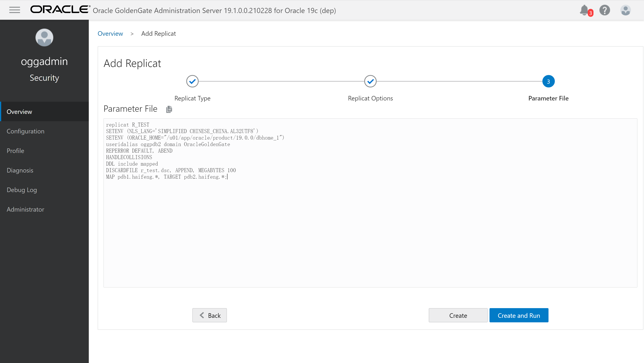
Task: Go to completed Replicat Options step
Action: [370, 81]
